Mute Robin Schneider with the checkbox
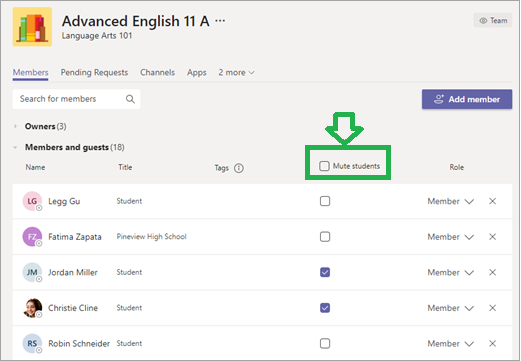 click(x=325, y=343)
